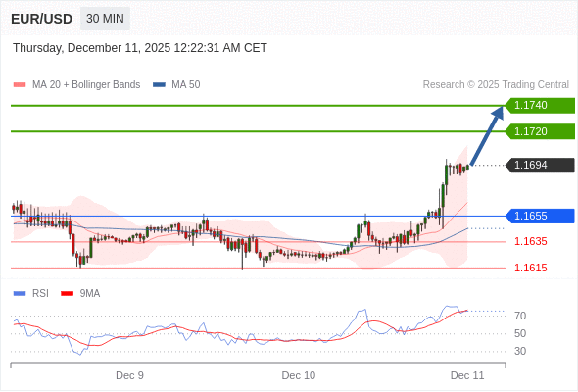This screenshot has height=392, width=578.
Task: Click the 1.1635 support level label
Action: click(531, 242)
